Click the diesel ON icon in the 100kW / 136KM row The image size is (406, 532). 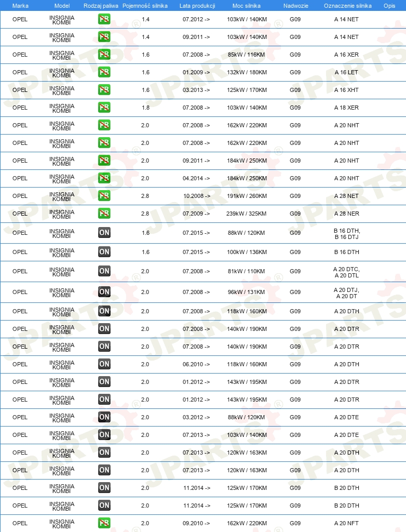[104, 252]
